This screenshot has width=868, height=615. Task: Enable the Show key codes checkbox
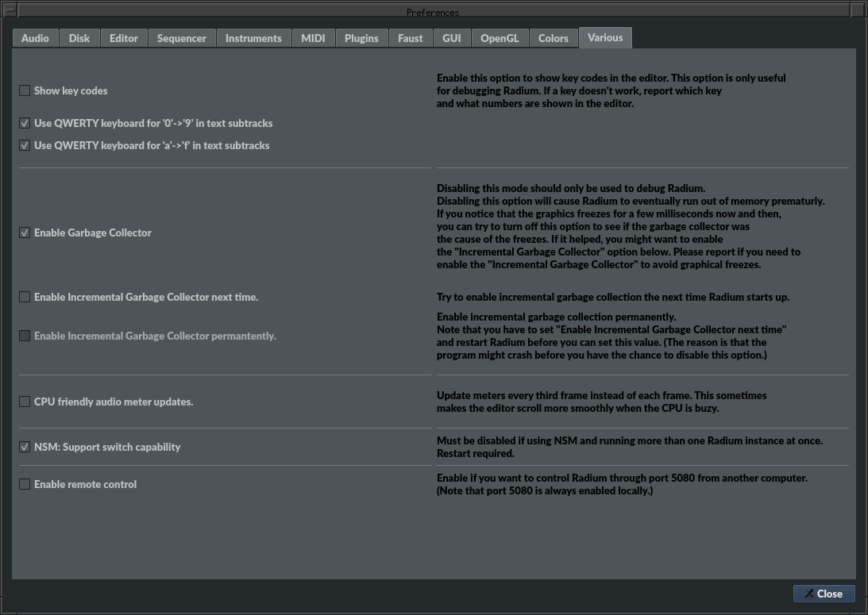(x=25, y=90)
